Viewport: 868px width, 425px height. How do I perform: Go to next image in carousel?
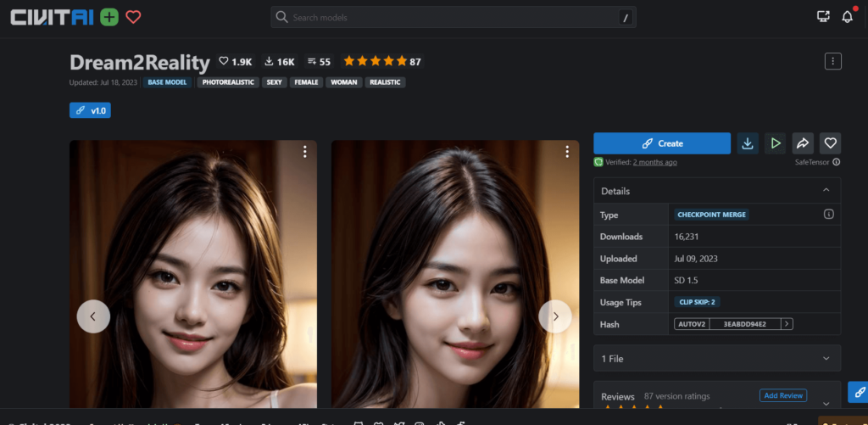point(555,316)
